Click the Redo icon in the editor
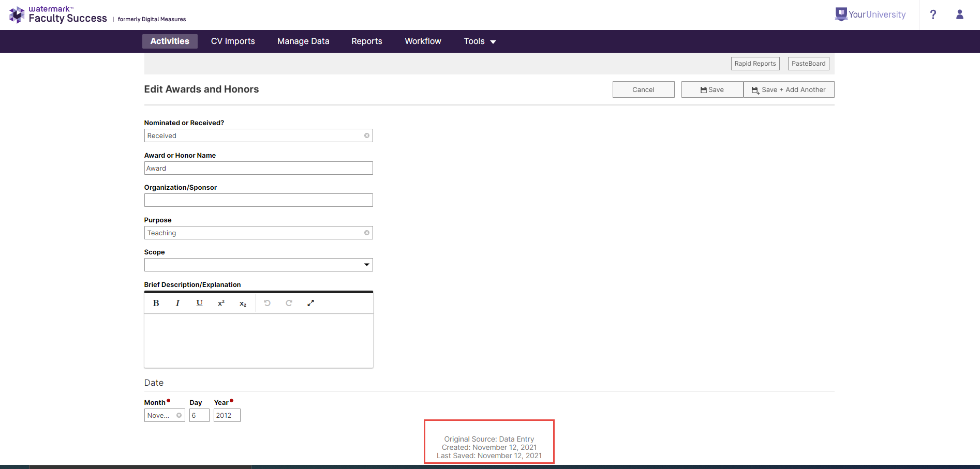 tap(289, 303)
